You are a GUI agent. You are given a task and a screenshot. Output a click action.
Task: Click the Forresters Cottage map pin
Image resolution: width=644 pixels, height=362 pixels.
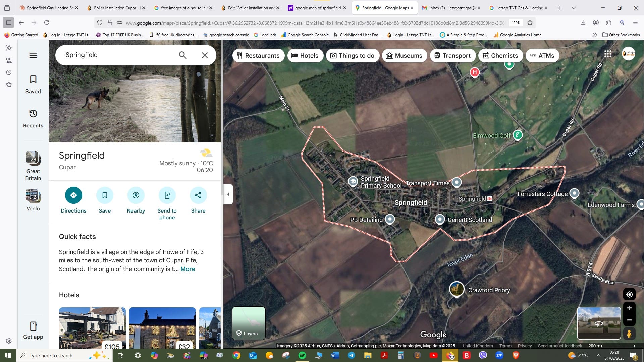tap(575, 193)
